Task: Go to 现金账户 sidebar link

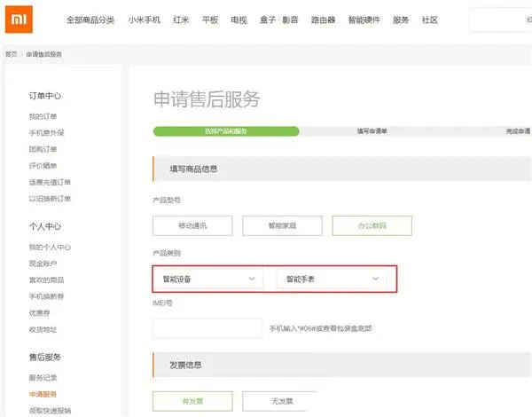Action: (43, 264)
